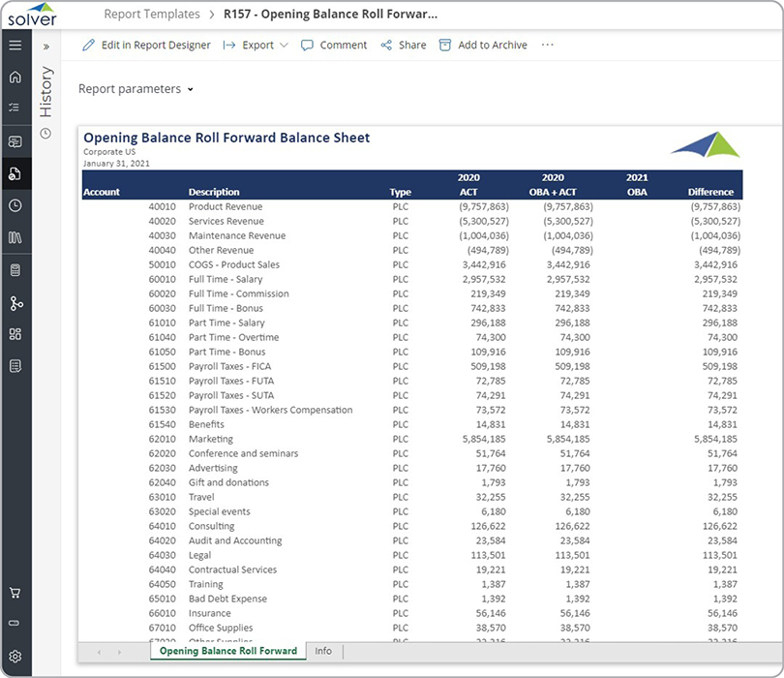Click the Office Supplies description cell
This screenshot has width=784, height=678.
tap(221, 628)
